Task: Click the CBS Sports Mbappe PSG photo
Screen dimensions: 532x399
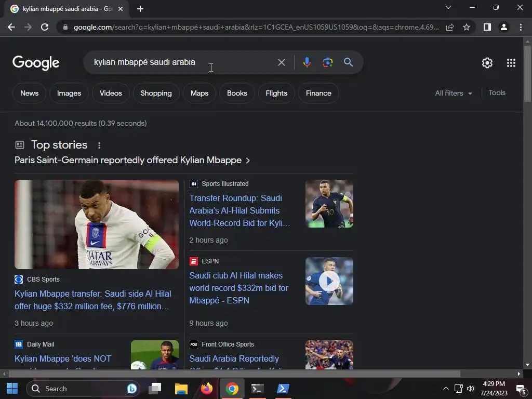Action: (96, 224)
